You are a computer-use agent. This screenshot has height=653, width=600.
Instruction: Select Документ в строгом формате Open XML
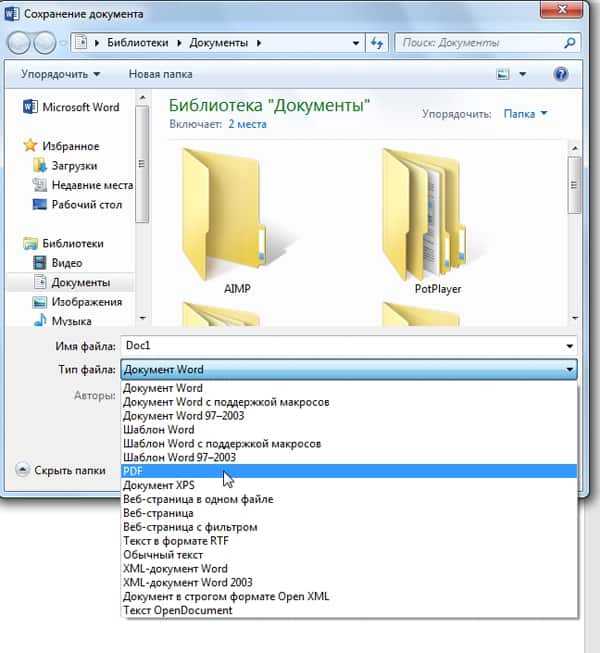tap(349, 596)
